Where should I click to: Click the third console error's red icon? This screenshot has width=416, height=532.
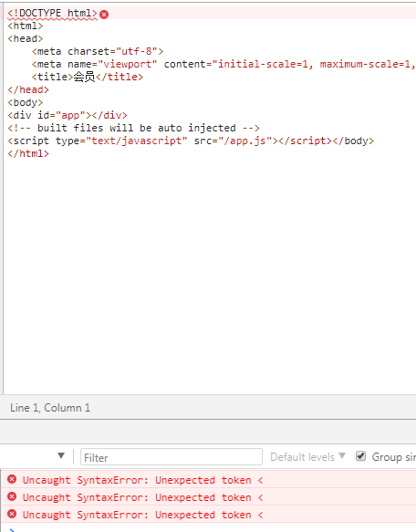pyautogui.click(x=12, y=514)
